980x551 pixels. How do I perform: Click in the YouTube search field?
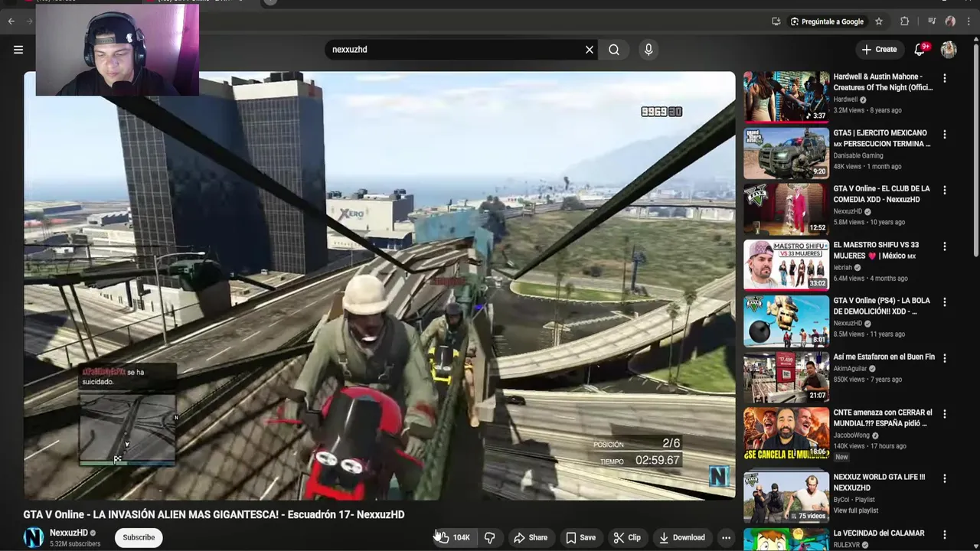(x=456, y=50)
